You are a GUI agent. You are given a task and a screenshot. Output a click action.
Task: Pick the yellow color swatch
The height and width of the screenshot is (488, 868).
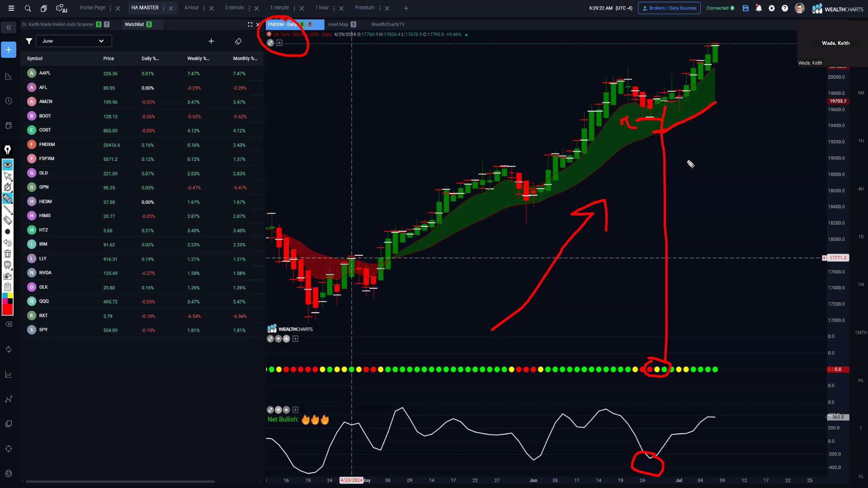[10, 296]
